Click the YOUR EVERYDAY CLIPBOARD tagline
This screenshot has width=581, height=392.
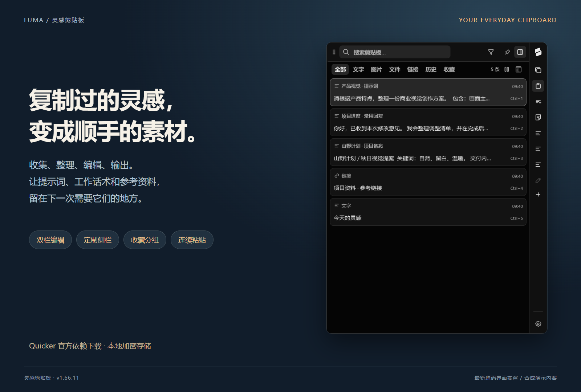click(x=508, y=20)
